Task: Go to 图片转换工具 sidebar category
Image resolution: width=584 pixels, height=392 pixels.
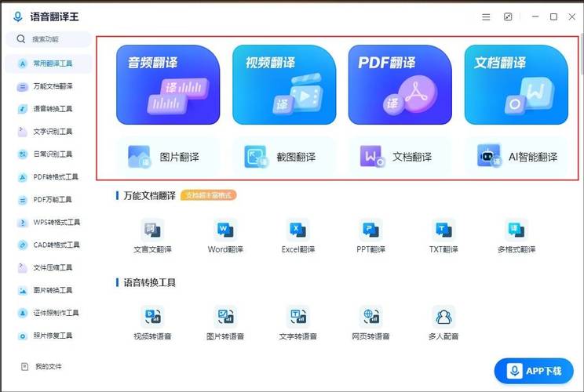Action: pos(49,290)
